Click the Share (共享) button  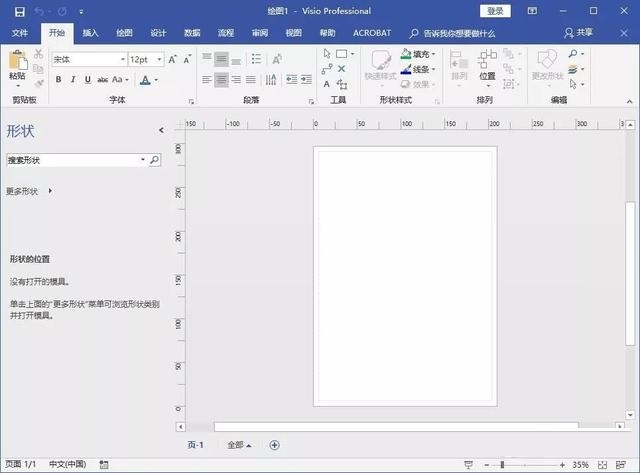click(x=606, y=33)
